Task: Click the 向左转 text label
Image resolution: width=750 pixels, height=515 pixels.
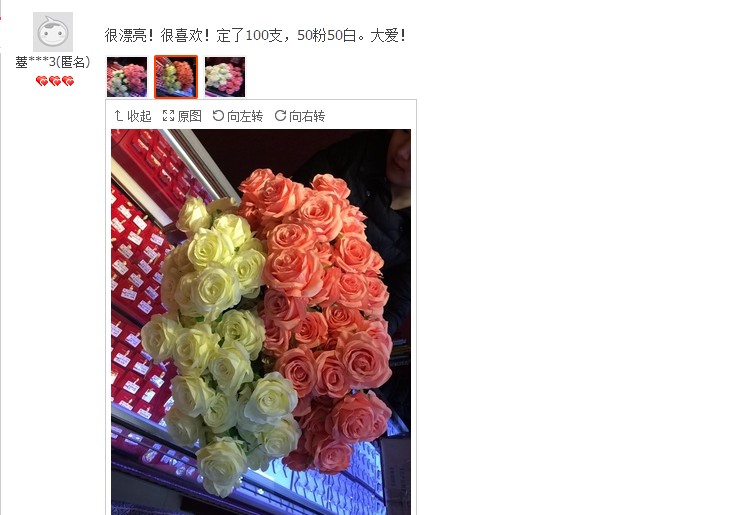Action: pyautogui.click(x=245, y=116)
